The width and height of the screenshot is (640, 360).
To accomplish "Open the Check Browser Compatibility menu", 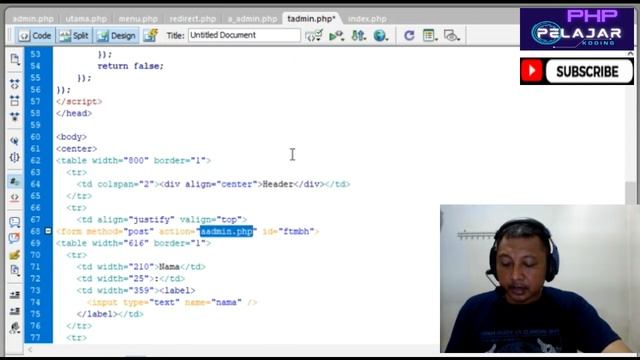I will pyautogui.click(x=336, y=36).
